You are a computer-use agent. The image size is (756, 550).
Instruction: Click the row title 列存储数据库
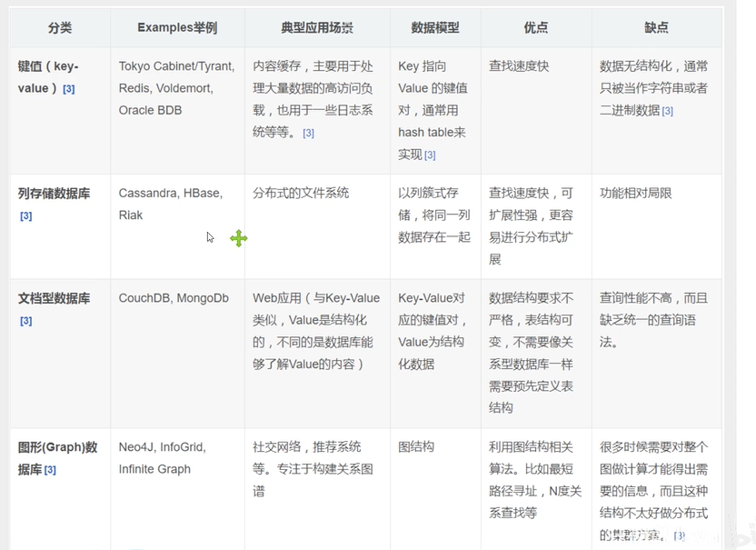click(54, 194)
